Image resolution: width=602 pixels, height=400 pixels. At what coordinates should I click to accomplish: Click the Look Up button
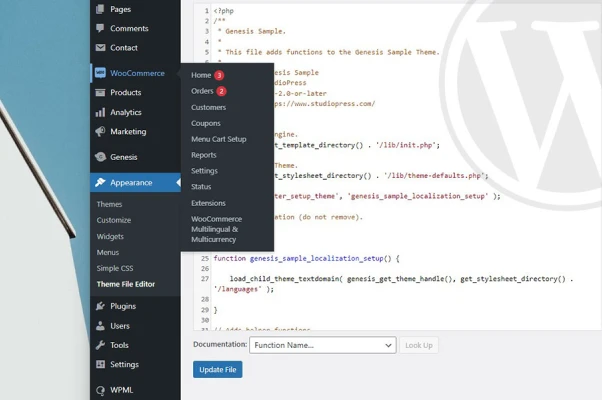(418, 345)
